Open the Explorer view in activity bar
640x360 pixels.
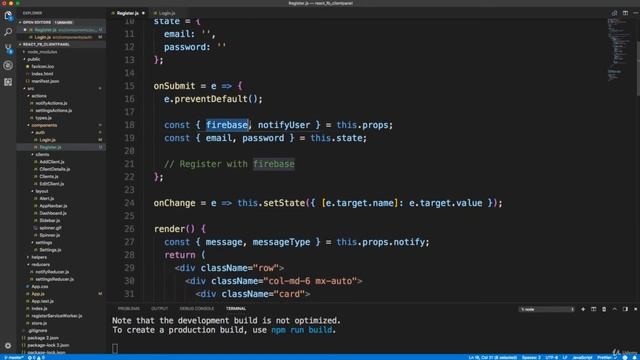click(x=8, y=16)
